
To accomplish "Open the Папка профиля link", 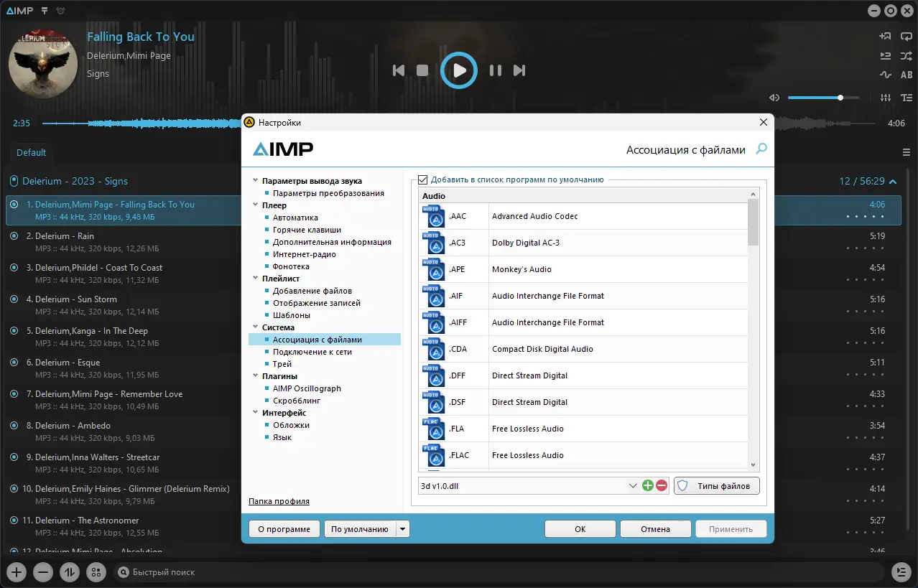I will point(279,501).
